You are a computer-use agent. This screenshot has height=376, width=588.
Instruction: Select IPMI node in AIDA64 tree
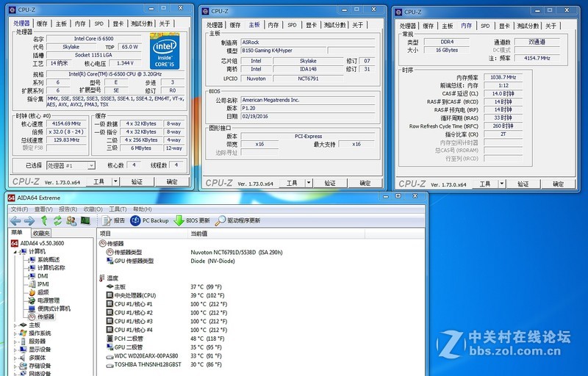tap(43, 284)
